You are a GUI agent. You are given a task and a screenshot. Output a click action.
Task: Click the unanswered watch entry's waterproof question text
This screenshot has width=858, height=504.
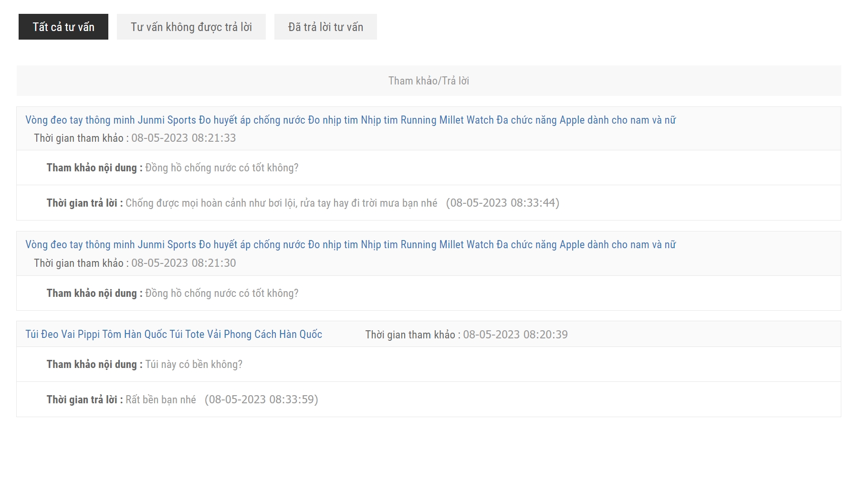coord(221,293)
